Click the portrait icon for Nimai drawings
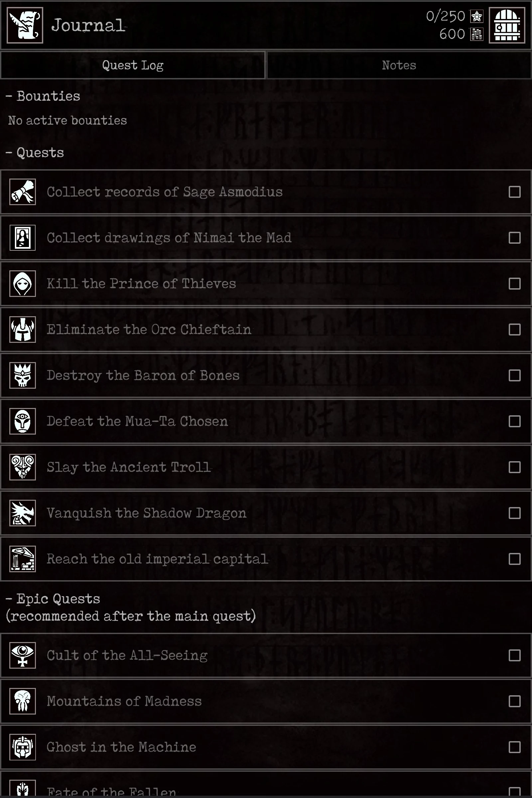The height and width of the screenshot is (798, 532). 23,238
